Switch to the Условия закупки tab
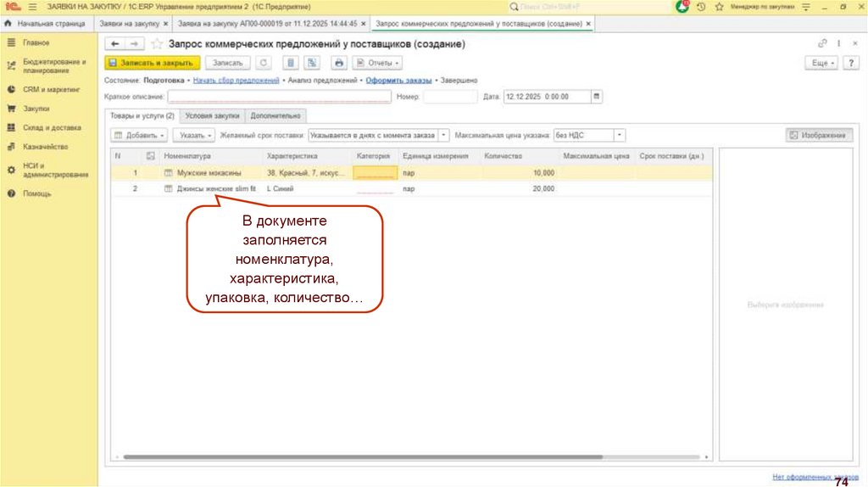 (x=212, y=115)
